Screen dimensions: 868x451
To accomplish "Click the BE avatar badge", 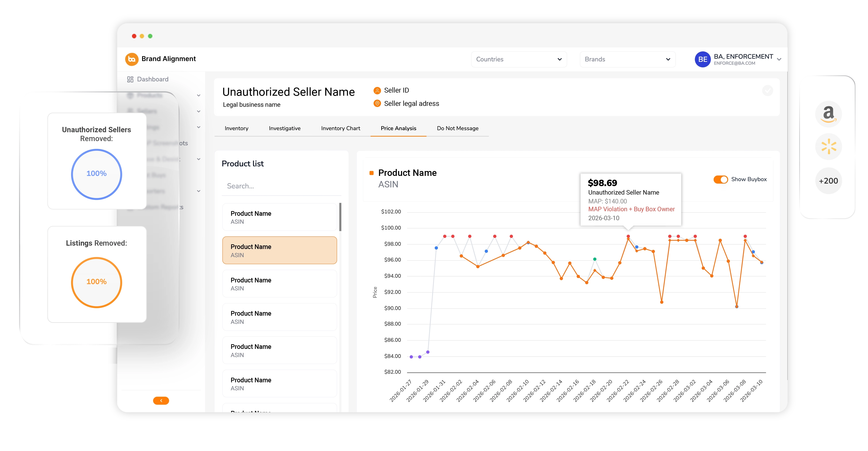I will (703, 59).
